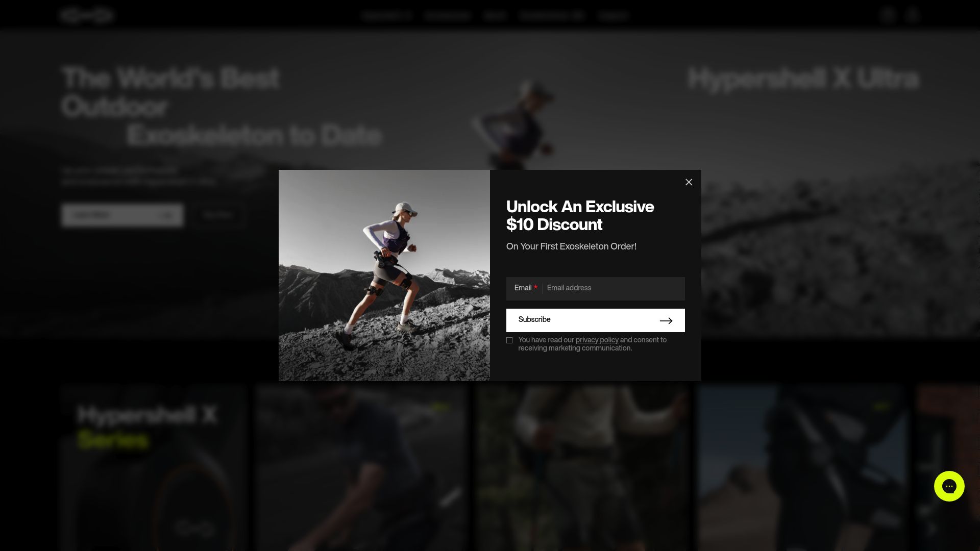The image size is (980, 551).
Task: Open the privacy policy link
Action: (597, 340)
